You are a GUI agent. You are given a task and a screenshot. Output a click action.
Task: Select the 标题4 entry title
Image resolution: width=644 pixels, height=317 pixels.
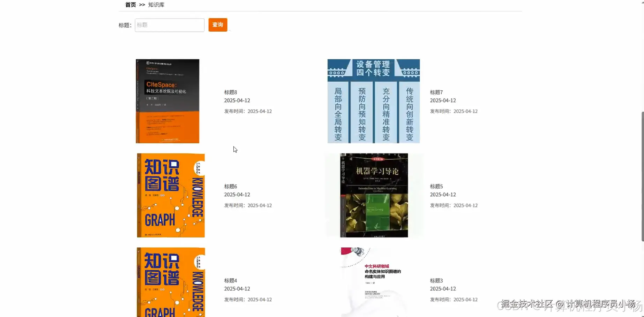[230, 280]
